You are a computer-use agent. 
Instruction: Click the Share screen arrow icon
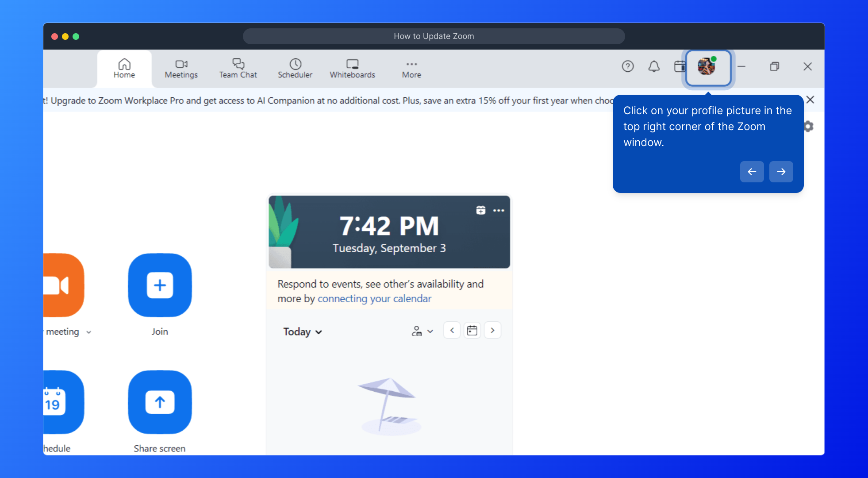coord(160,402)
